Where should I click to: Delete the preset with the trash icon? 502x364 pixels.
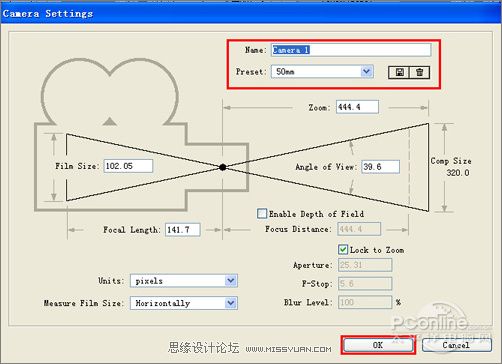click(x=419, y=72)
